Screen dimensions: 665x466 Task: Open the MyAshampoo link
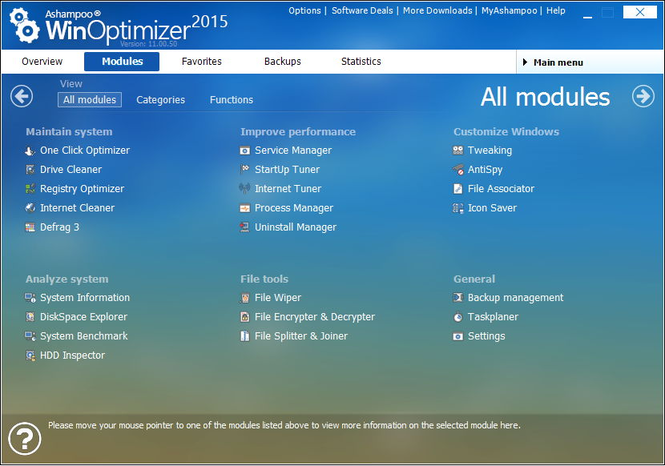[509, 11]
